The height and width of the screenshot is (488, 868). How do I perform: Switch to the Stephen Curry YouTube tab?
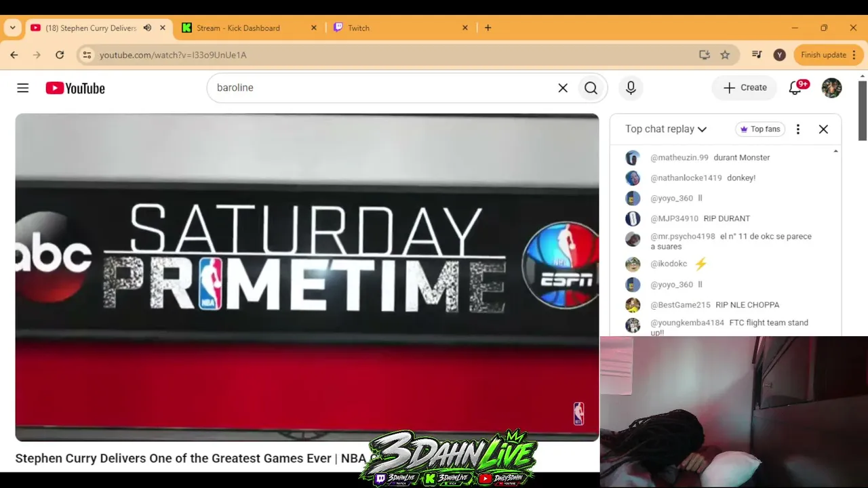(x=98, y=28)
